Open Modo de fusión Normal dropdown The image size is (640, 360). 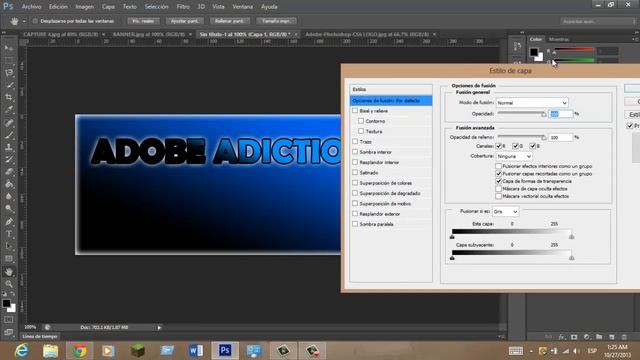click(532, 103)
